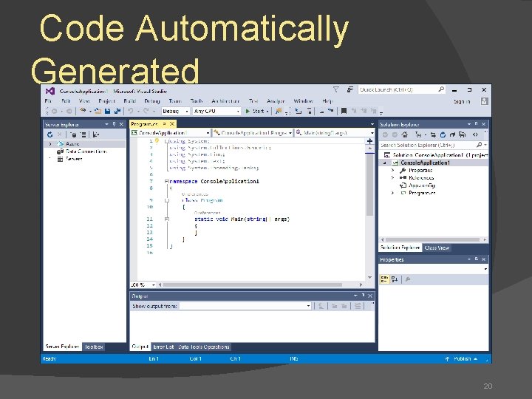Click Connect to Database icon in Server Explorer
This screenshot has height=399, width=532.
pyautogui.click(x=73, y=134)
